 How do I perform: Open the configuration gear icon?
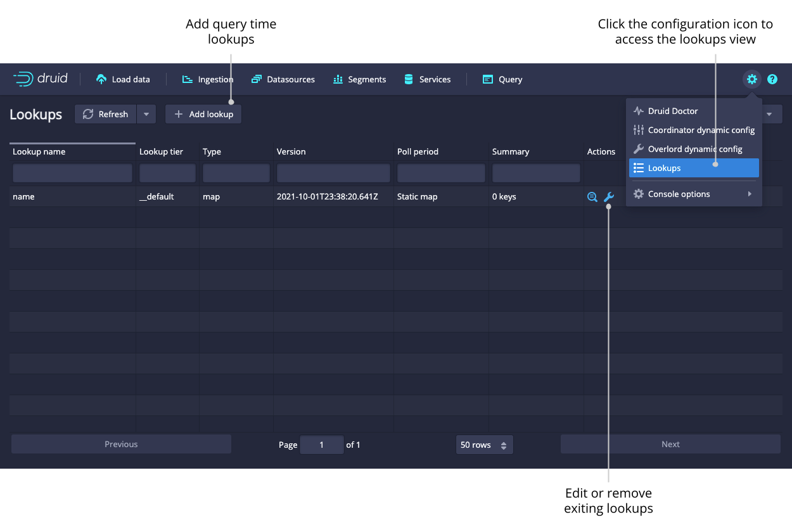[x=751, y=79]
